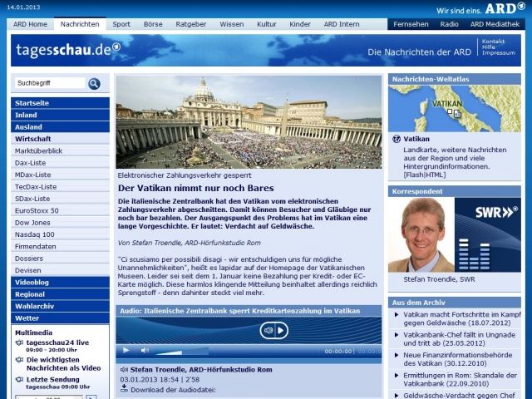Click arrow beside Vatikan macht Fortschritte

point(397,315)
